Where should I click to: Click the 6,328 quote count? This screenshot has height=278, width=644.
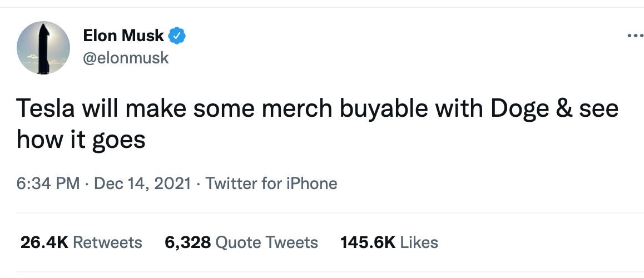(187, 242)
